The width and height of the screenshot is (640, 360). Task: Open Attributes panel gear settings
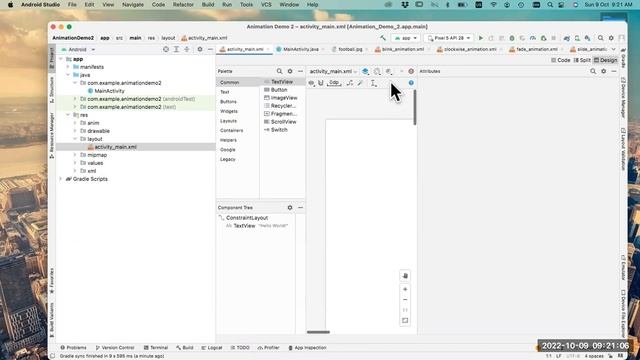[x=603, y=71]
